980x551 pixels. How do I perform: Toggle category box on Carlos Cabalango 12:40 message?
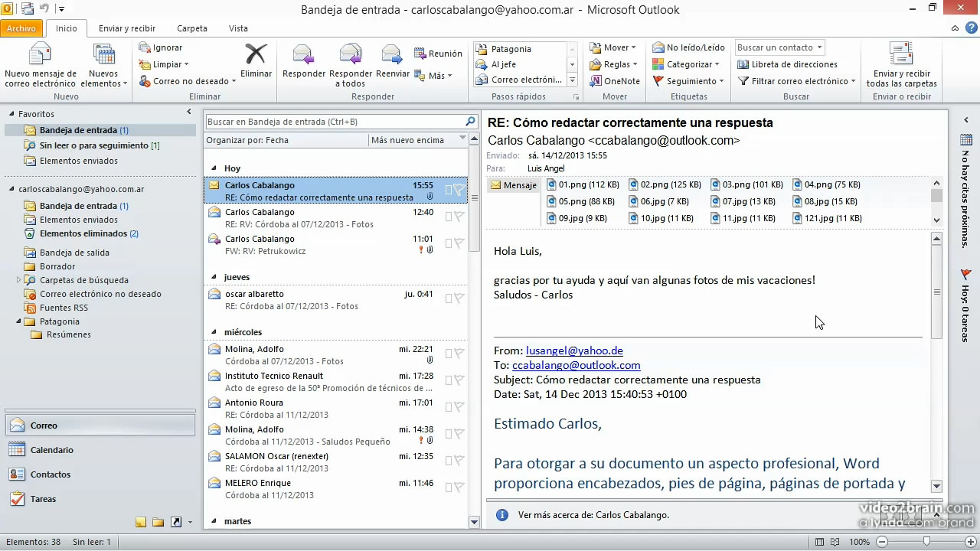tap(449, 217)
